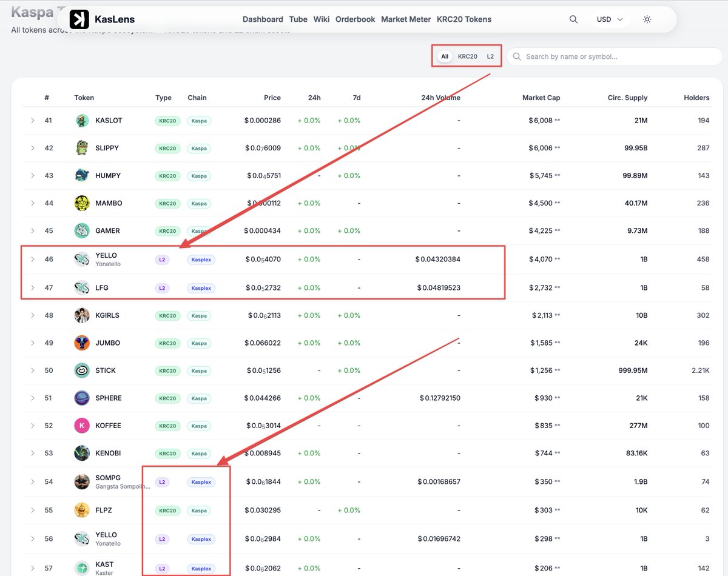
Task: Click the 2.21K holders value
Action: pyautogui.click(x=701, y=370)
